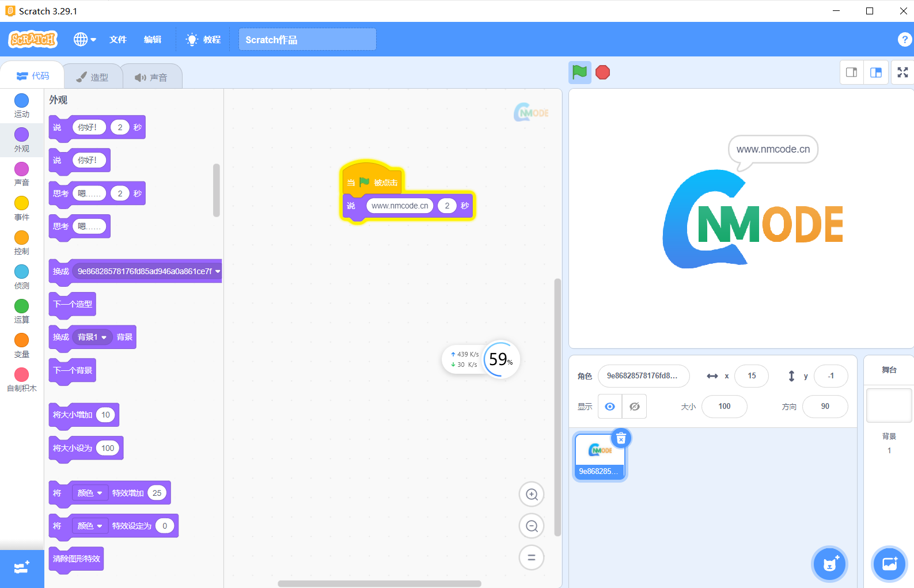Open the 文件 menu
This screenshot has width=914, height=588.
pos(118,39)
